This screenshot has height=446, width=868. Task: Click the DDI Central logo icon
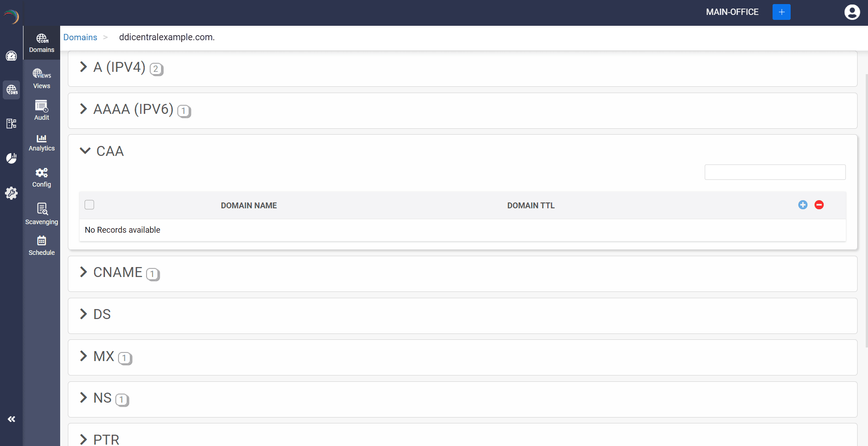click(11, 17)
